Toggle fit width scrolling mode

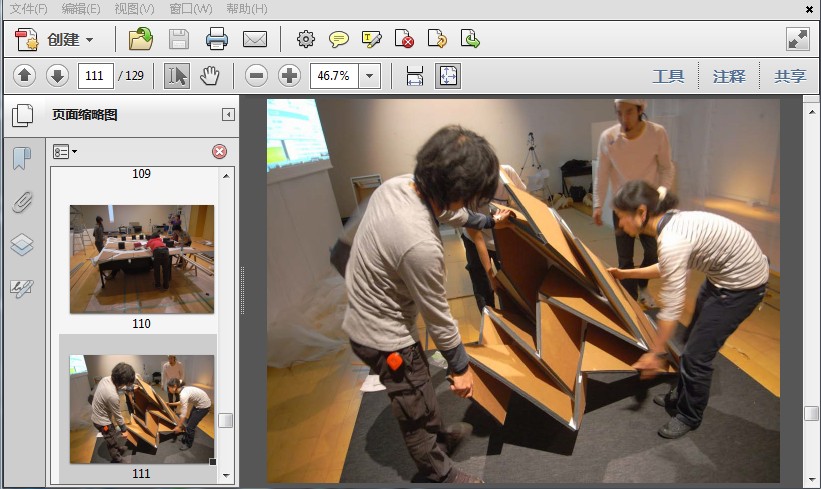pos(415,76)
